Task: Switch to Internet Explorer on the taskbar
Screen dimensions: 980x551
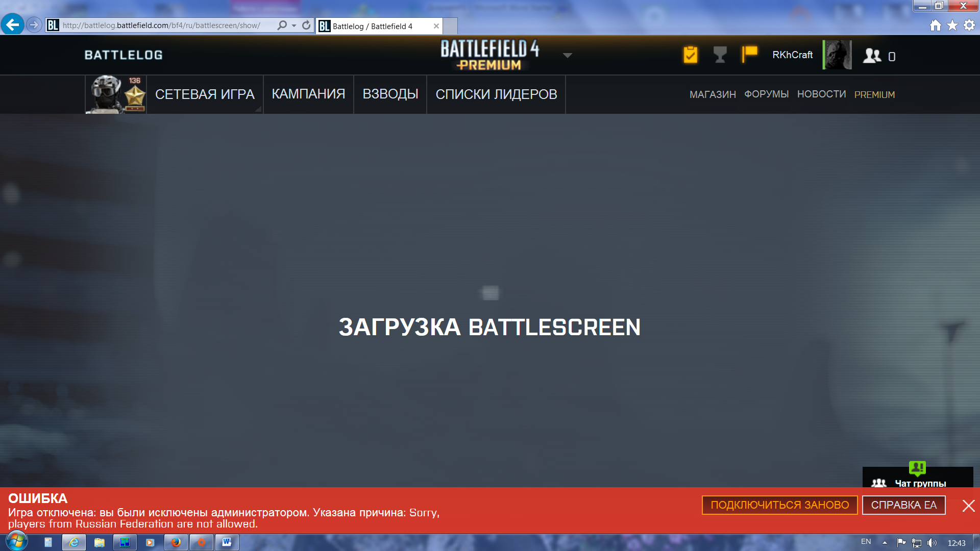Action: pos(73,542)
